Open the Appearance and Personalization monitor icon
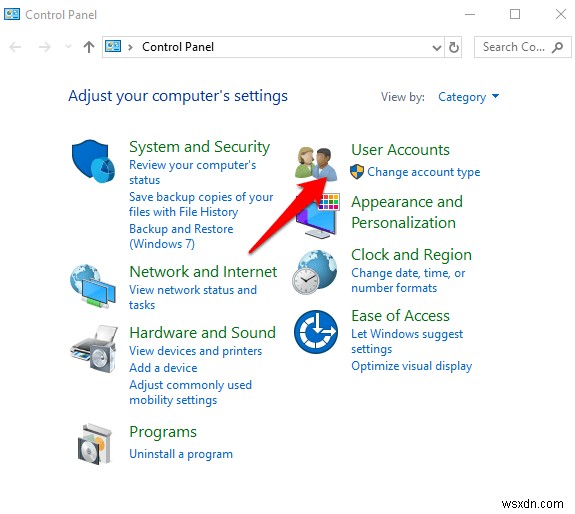 click(318, 215)
